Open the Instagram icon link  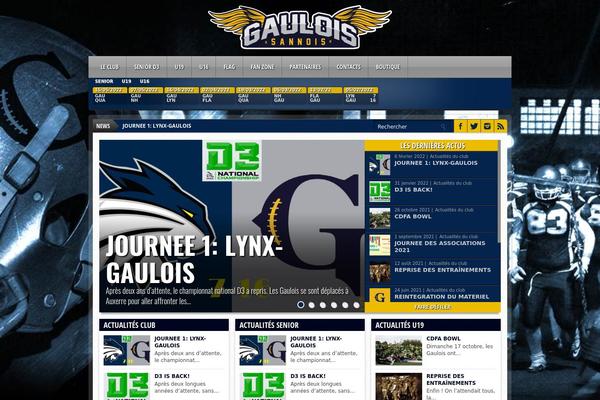click(487, 126)
